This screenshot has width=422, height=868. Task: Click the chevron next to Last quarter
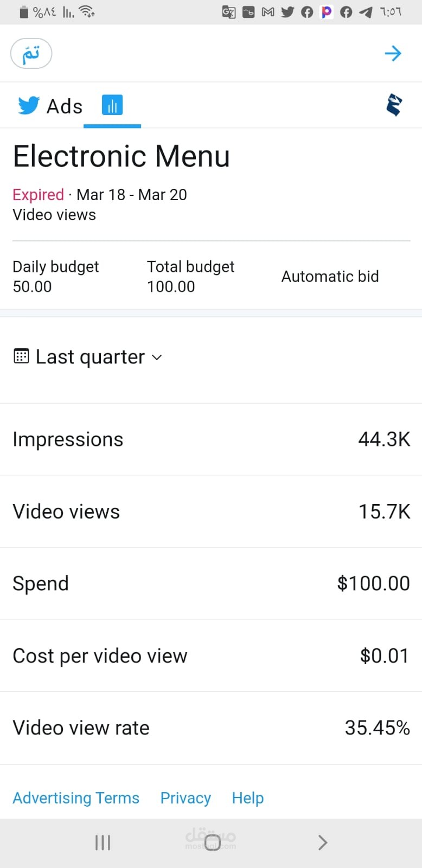point(157,357)
